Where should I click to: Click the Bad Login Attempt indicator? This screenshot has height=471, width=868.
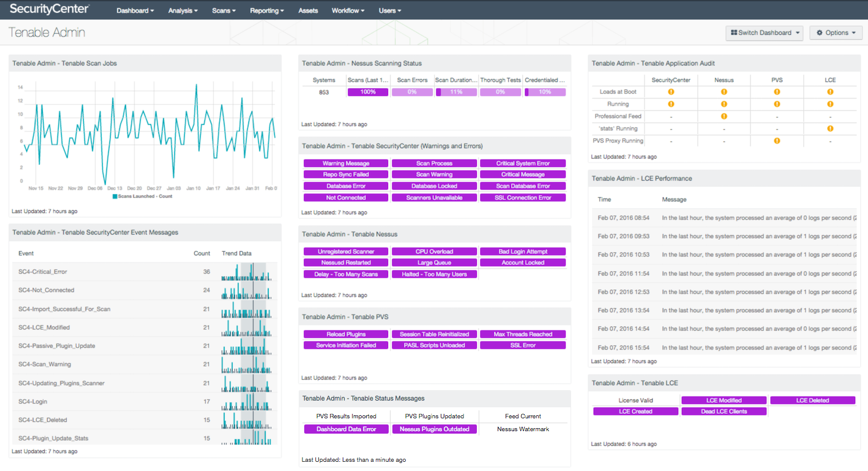523,252
